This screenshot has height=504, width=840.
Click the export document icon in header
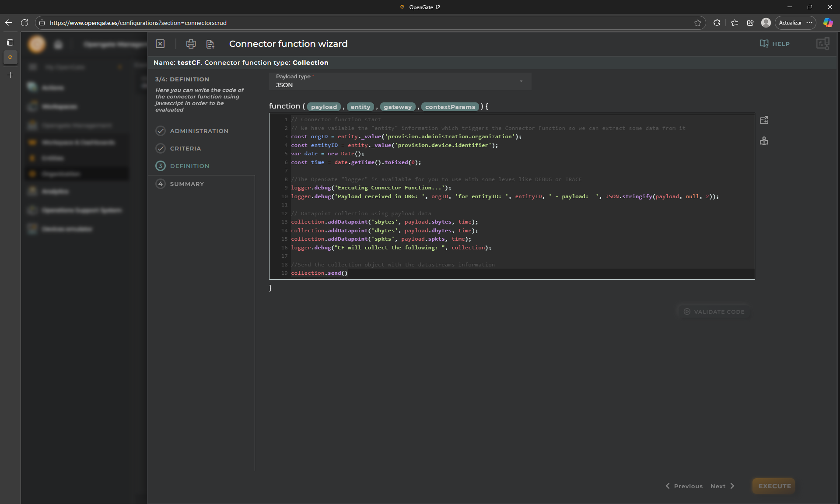[x=210, y=44]
